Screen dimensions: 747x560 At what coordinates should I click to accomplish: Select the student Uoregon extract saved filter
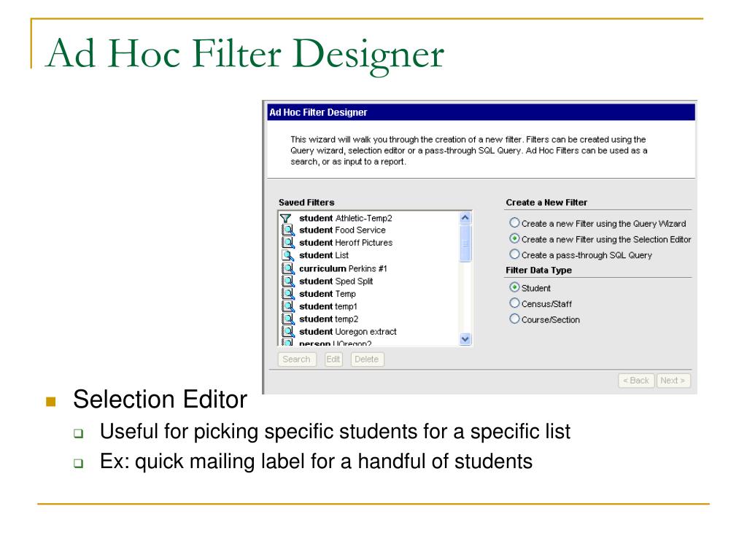348,332
